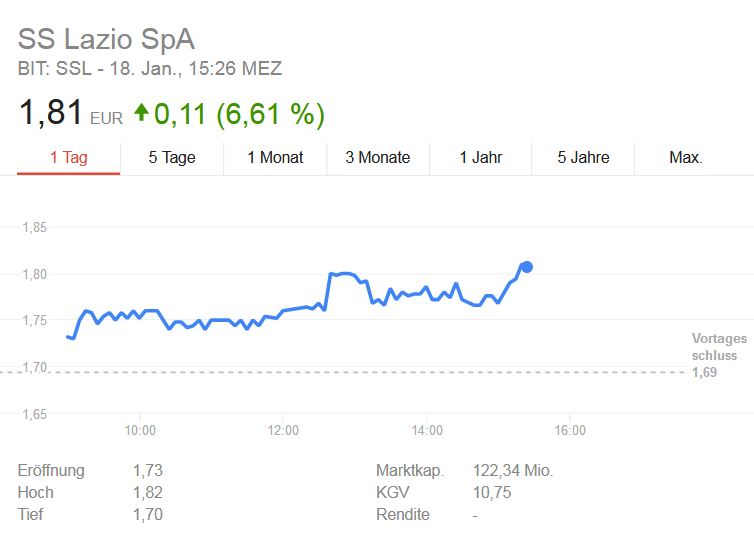Select the 1 Tag tab
Viewport: 754px width, 554px height.
point(69,157)
